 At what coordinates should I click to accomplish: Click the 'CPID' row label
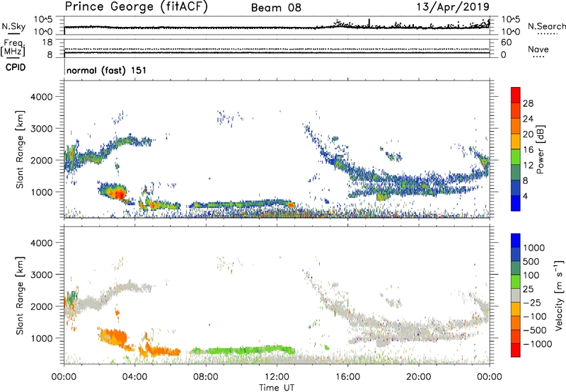[x=16, y=67]
